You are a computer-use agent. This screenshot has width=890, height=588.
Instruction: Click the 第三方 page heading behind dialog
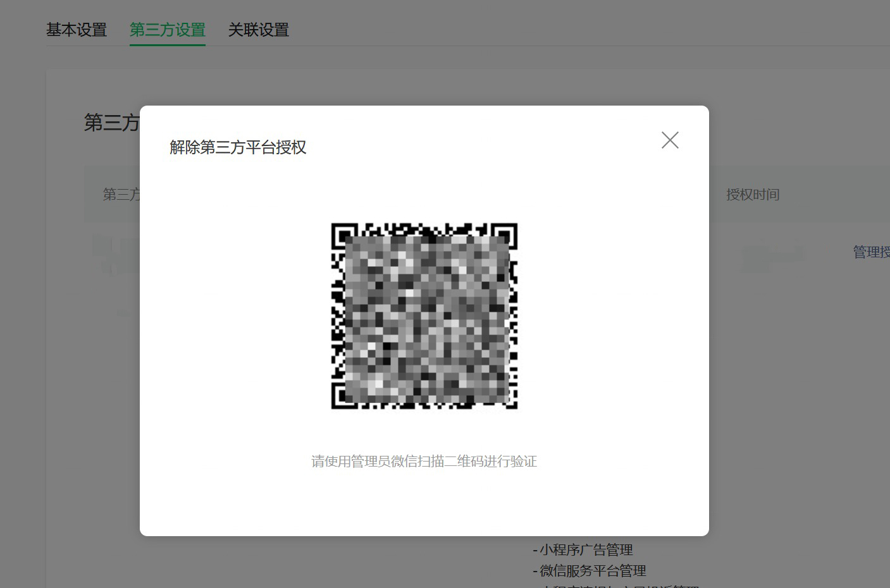click(x=112, y=123)
